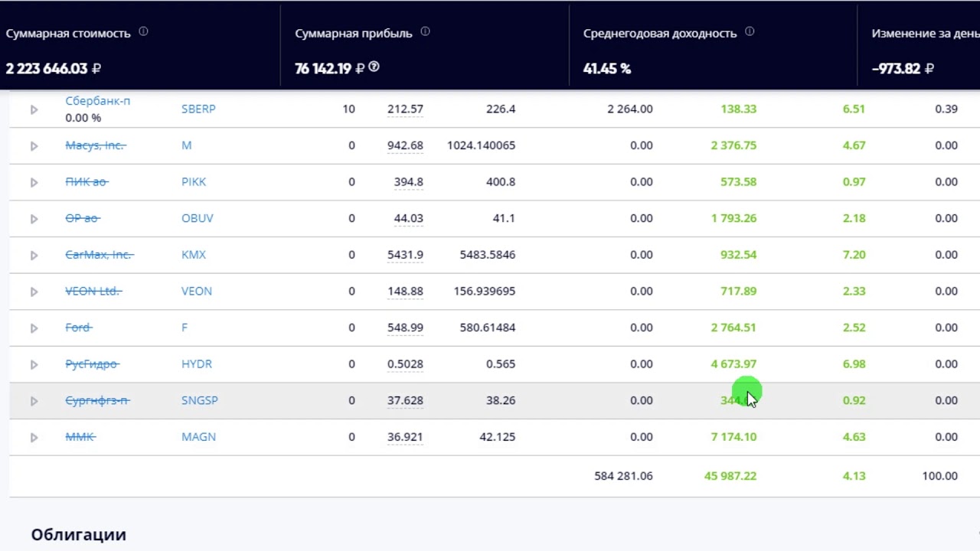Click total profit 45 987.22
Image resolution: width=980 pixels, height=551 pixels.
click(730, 475)
